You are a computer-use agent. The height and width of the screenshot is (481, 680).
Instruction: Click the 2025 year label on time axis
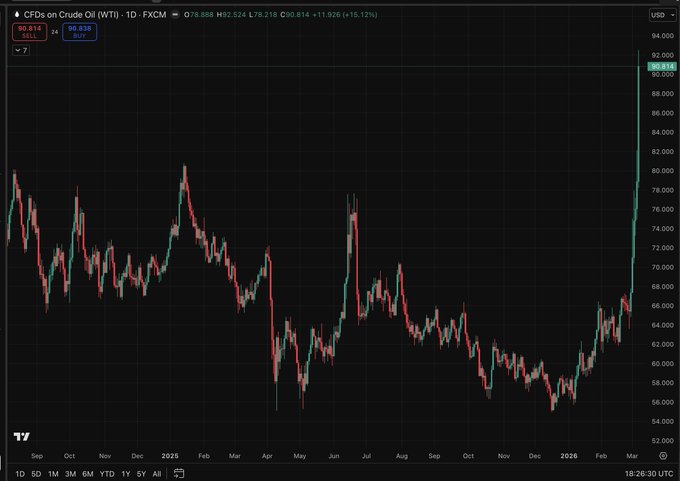170,456
